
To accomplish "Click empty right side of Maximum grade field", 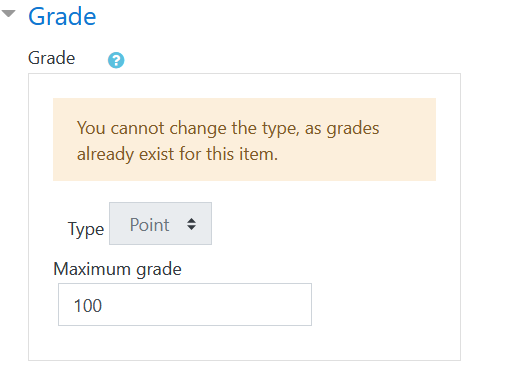I will click(x=233, y=304).
